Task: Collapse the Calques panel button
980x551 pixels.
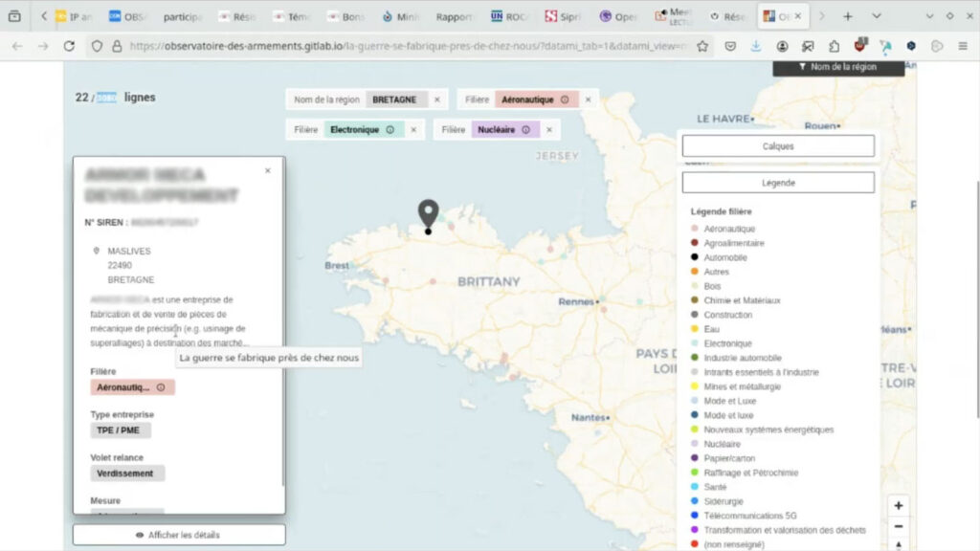Action: (x=778, y=146)
